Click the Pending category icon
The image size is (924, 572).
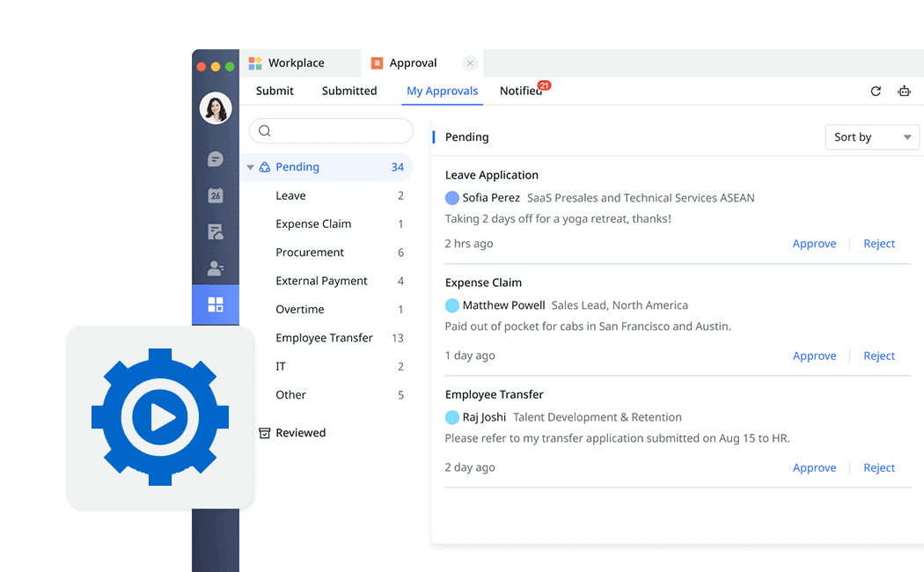pos(265,167)
